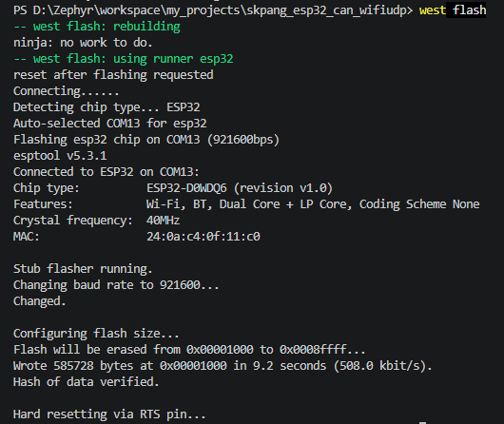
Task: Click the 'west flash' command text
Action: pos(453,10)
